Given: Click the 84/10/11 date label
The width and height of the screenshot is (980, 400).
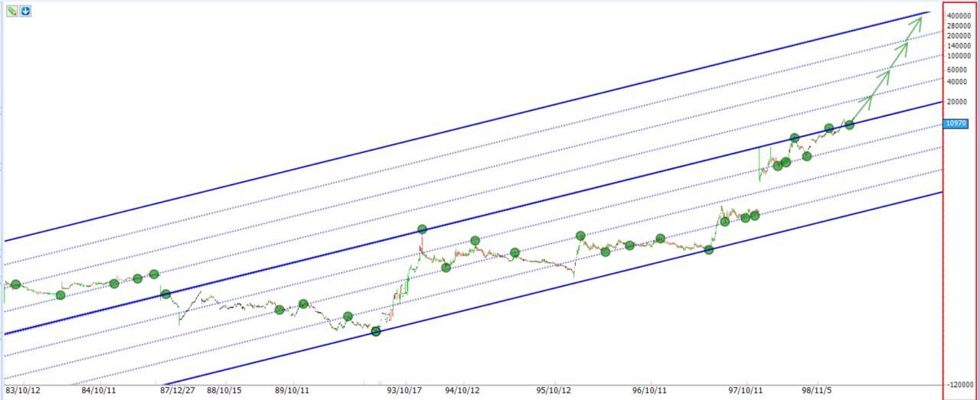Looking at the screenshot, I should point(99,390).
